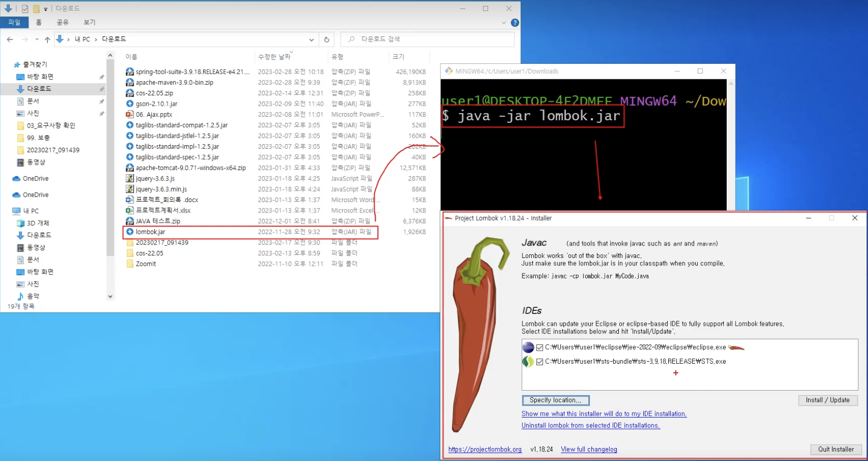
Task: Click the spring-tool-suite zip file icon
Action: pos(130,72)
